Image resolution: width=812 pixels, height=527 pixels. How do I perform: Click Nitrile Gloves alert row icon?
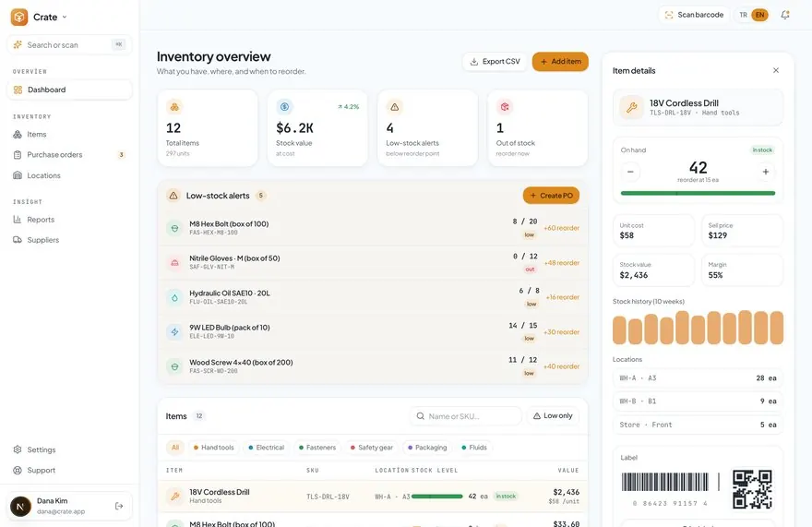click(x=175, y=263)
